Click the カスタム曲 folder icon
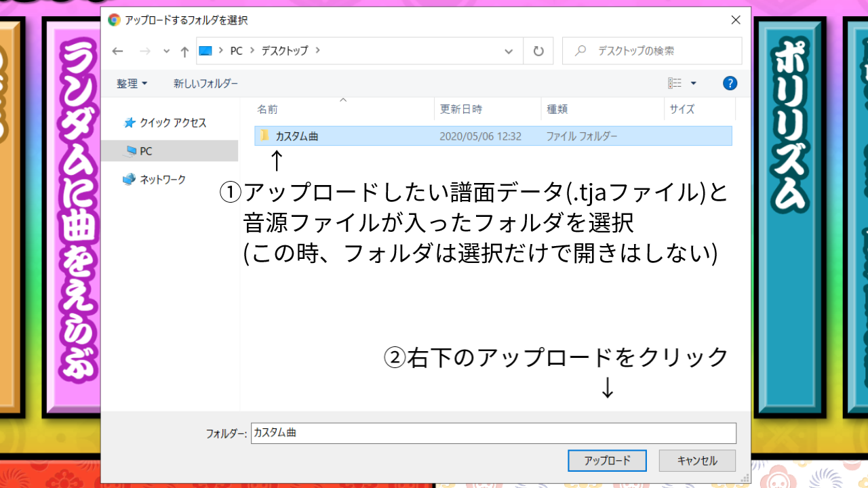The width and height of the screenshot is (868, 488). click(x=262, y=136)
